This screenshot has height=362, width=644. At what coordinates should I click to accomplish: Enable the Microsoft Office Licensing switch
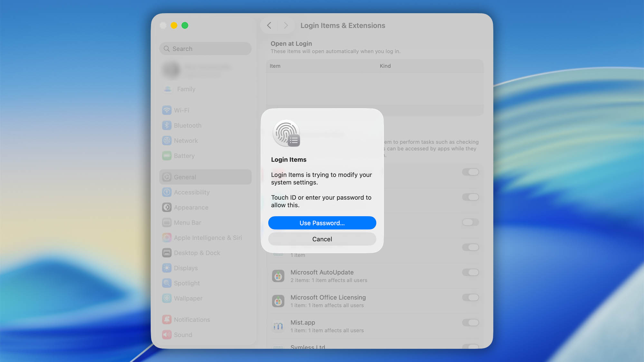click(470, 297)
